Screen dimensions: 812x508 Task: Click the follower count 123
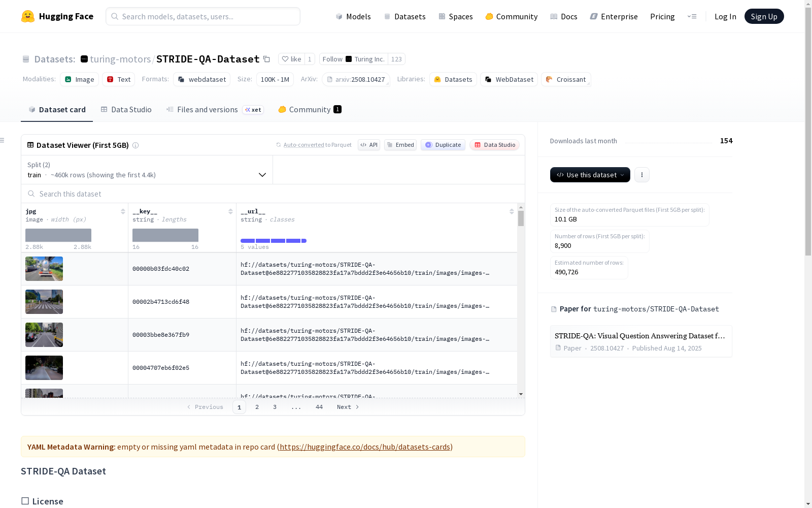coord(396,59)
